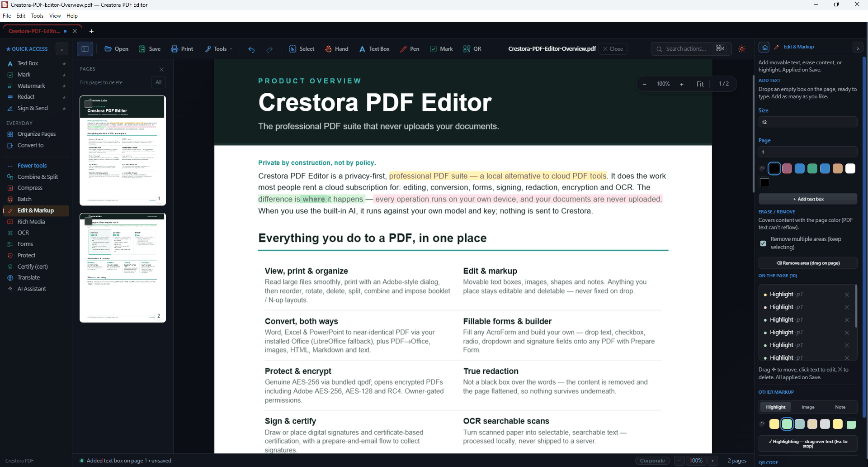Open the Corporate theme selector
Image resolution: width=868 pixels, height=467 pixels.
point(652,461)
